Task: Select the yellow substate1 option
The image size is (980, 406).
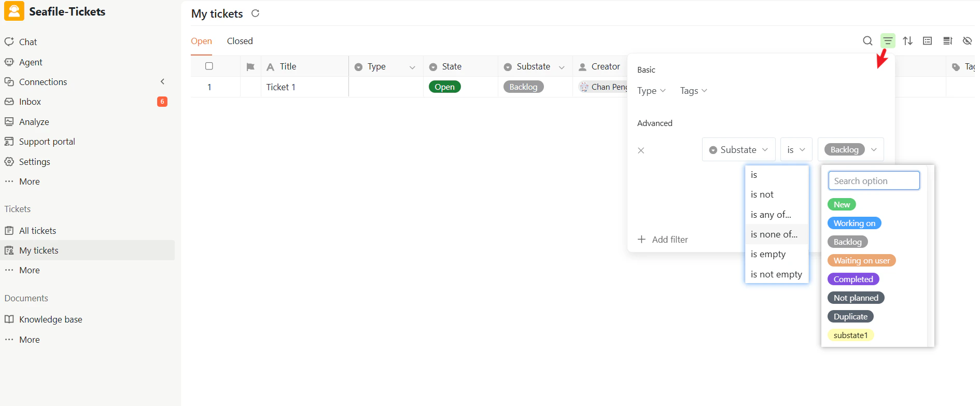Action: click(851, 335)
